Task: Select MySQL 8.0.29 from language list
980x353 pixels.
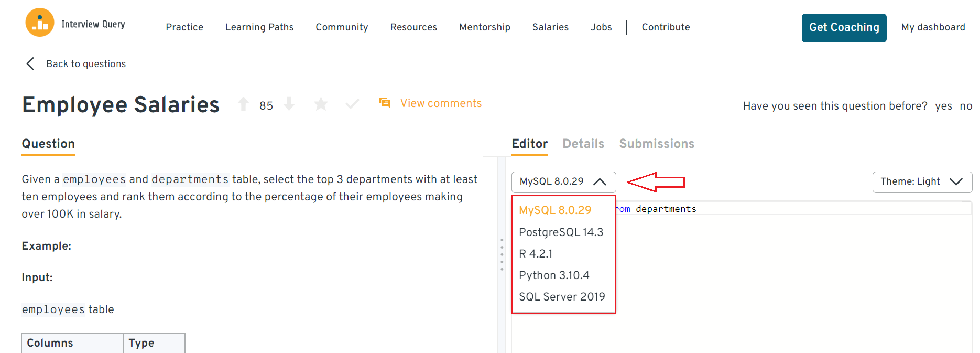Action: pyautogui.click(x=555, y=210)
